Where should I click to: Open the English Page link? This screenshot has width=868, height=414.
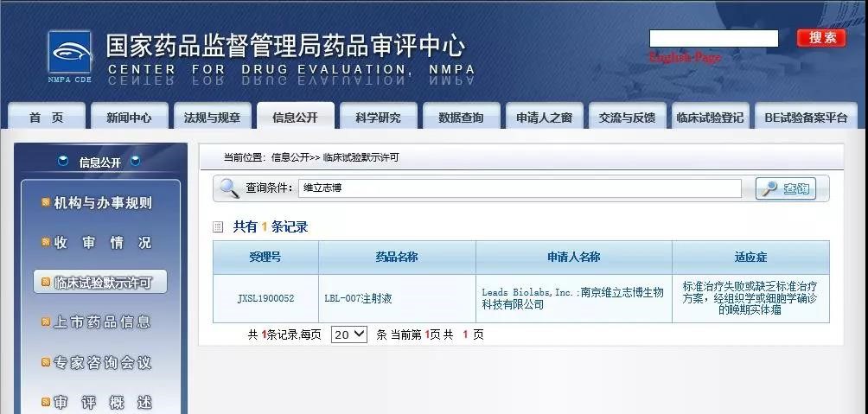686,56
